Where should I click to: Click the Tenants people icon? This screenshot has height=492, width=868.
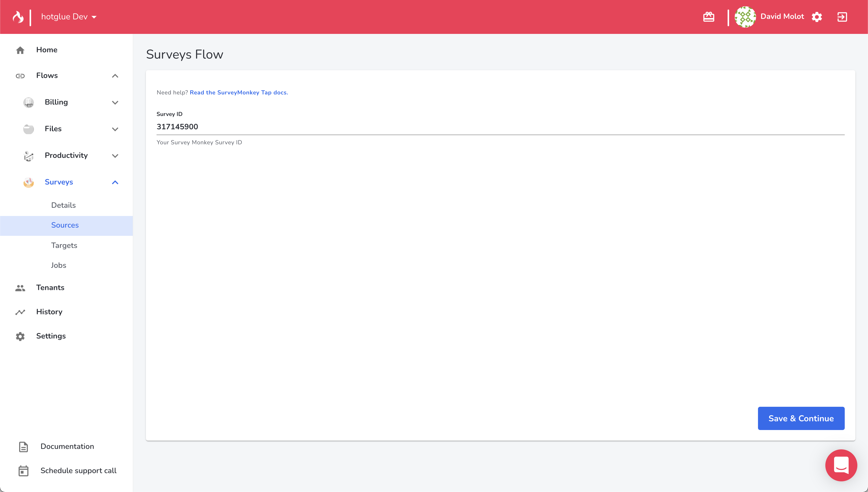(20, 288)
